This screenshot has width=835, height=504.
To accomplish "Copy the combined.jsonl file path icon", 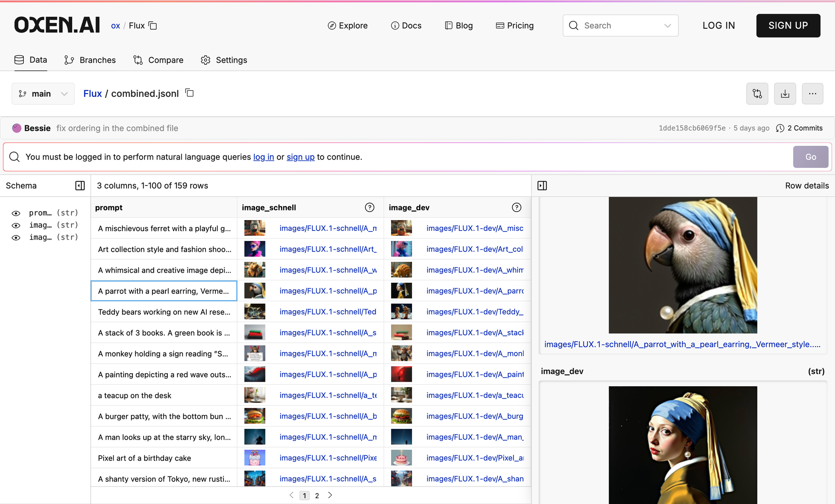I will click(190, 93).
